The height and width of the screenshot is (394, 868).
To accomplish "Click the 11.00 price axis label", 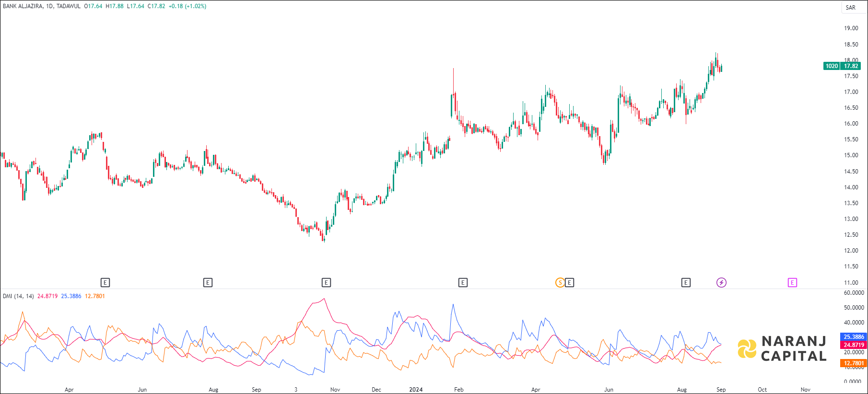I will (x=851, y=283).
